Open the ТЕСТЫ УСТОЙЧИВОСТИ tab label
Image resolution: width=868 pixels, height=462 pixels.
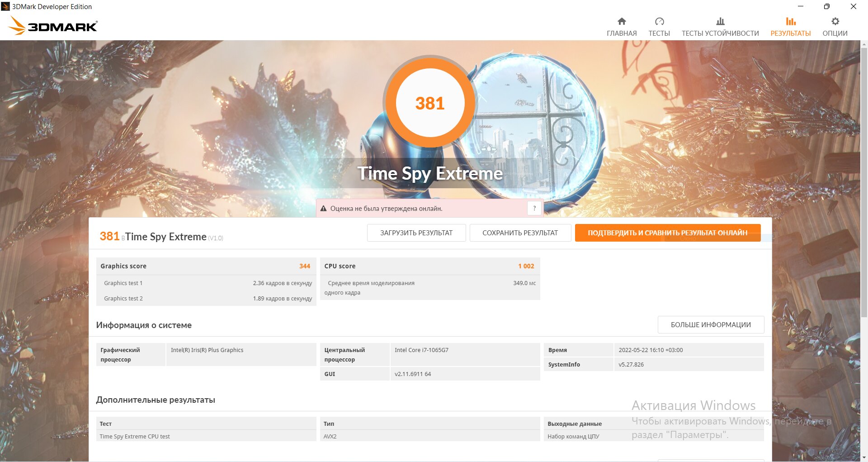[x=720, y=33]
